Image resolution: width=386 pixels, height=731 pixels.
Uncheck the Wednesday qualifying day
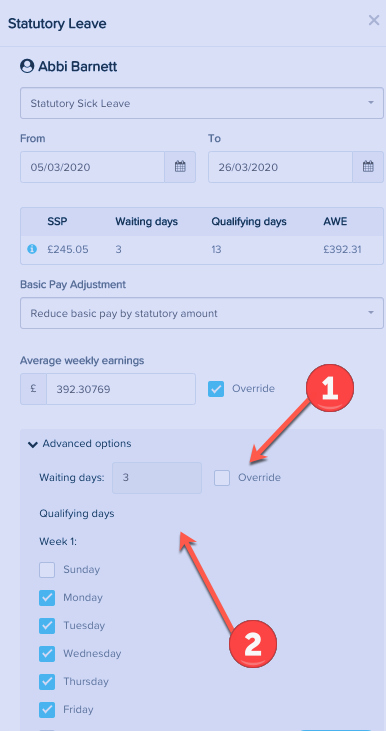point(47,654)
